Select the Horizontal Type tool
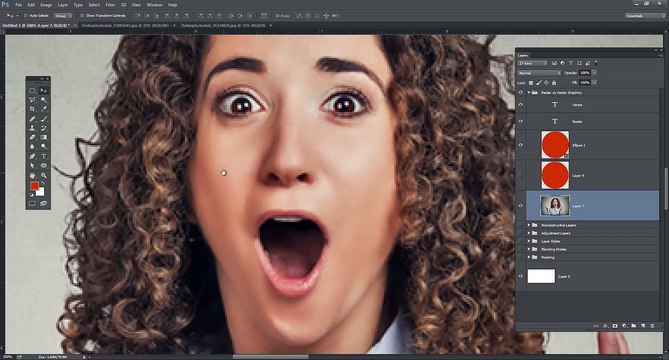The image size is (669, 360). point(44,157)
